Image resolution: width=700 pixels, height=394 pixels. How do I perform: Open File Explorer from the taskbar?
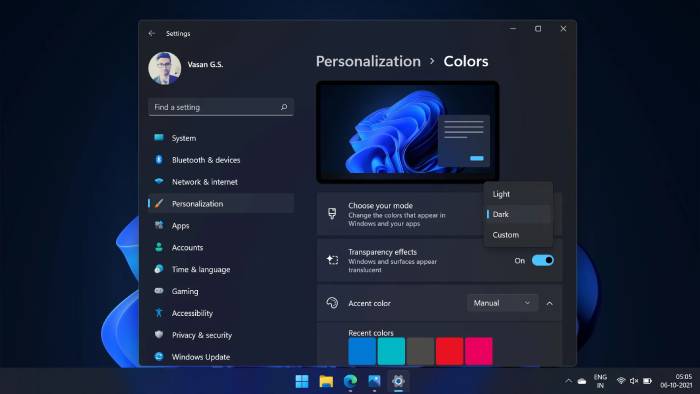[326, 382]
